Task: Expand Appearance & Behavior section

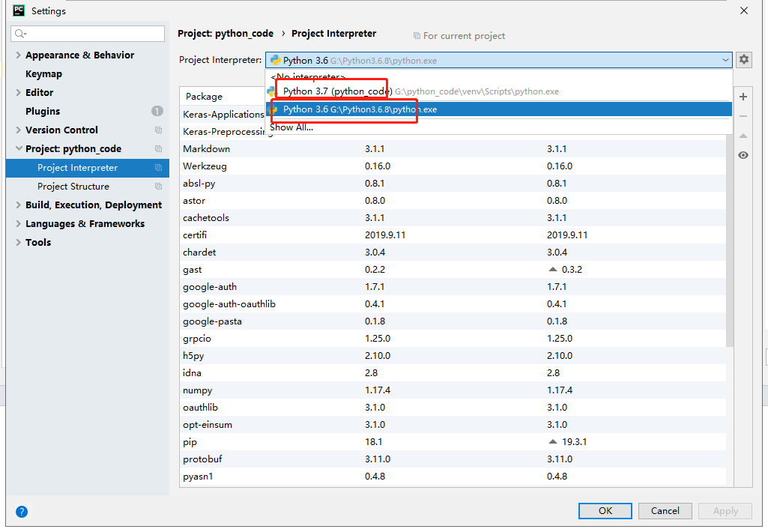Action: pos(18,55)
